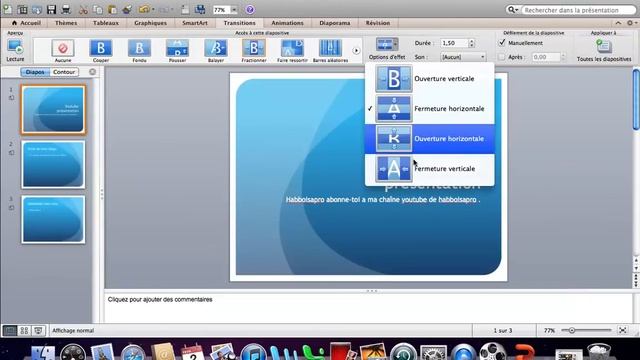The width and height of the screenshot is (640, 360).
Task: Open the Help purple question mark
Action: pyautogui.click(x=250, y=9)
